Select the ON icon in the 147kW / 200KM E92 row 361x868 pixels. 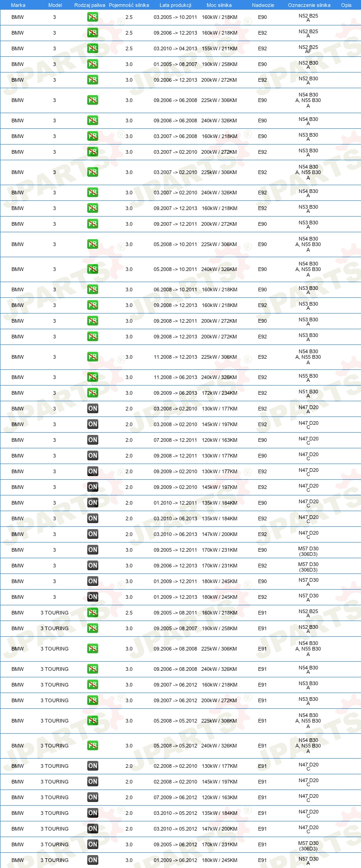pos(93,534)
